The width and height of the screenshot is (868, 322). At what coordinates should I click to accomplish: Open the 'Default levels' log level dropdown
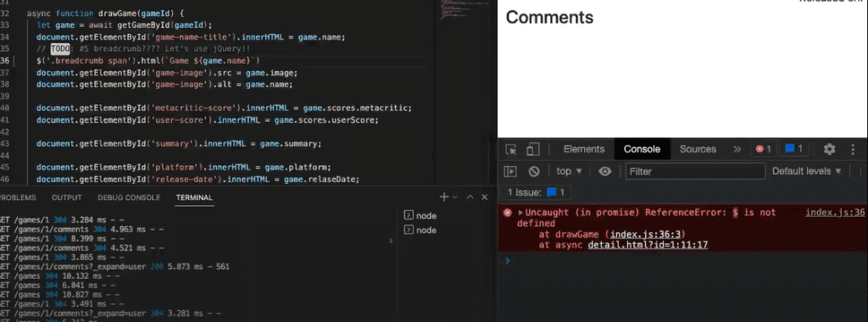pyautogui.click(x=807, y=171)
